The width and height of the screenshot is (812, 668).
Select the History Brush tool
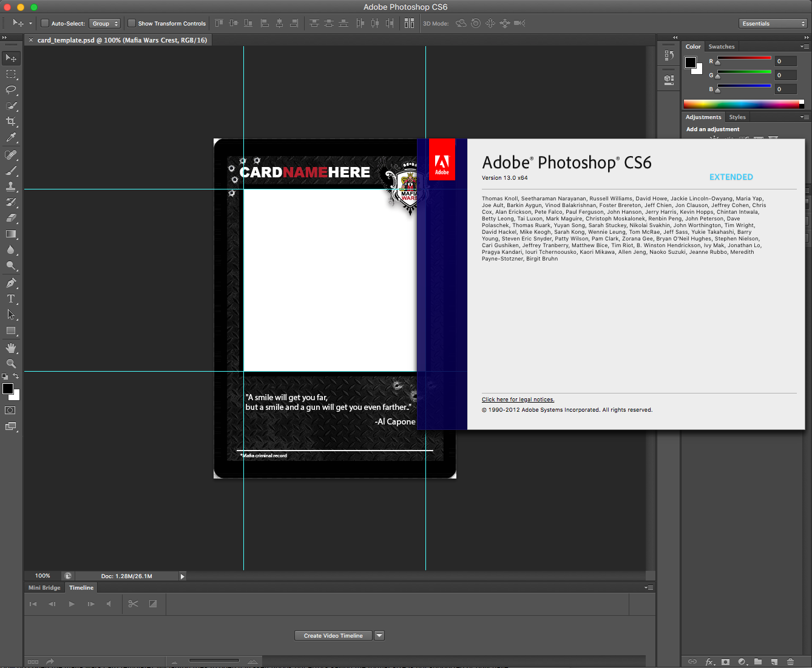coord(11,202)
